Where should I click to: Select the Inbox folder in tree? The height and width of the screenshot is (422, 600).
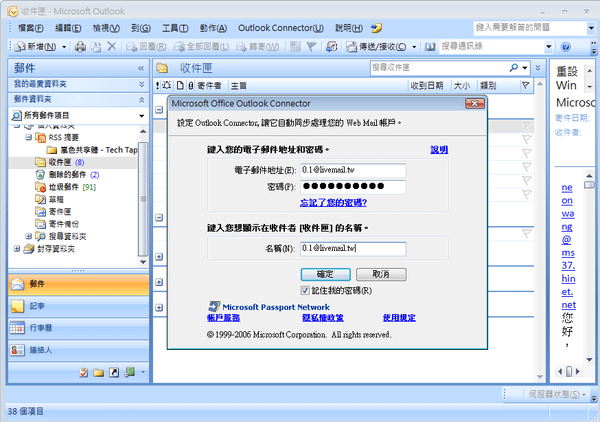click(x=60, y=162)
